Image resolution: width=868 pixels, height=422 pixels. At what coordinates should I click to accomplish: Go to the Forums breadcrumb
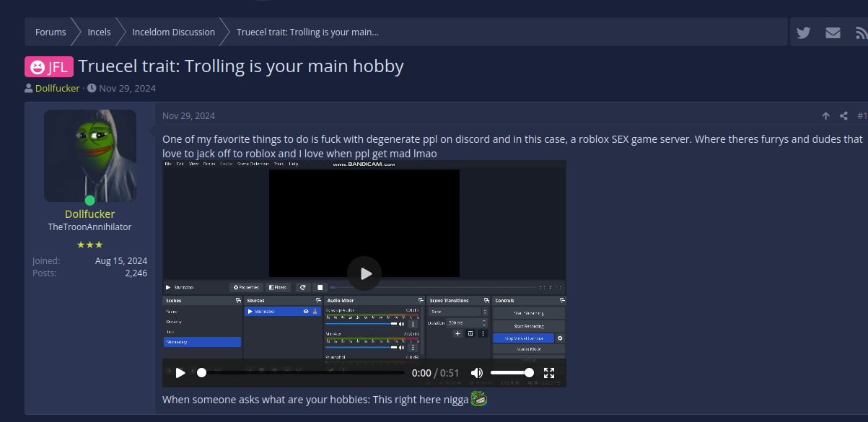(51, 32)
